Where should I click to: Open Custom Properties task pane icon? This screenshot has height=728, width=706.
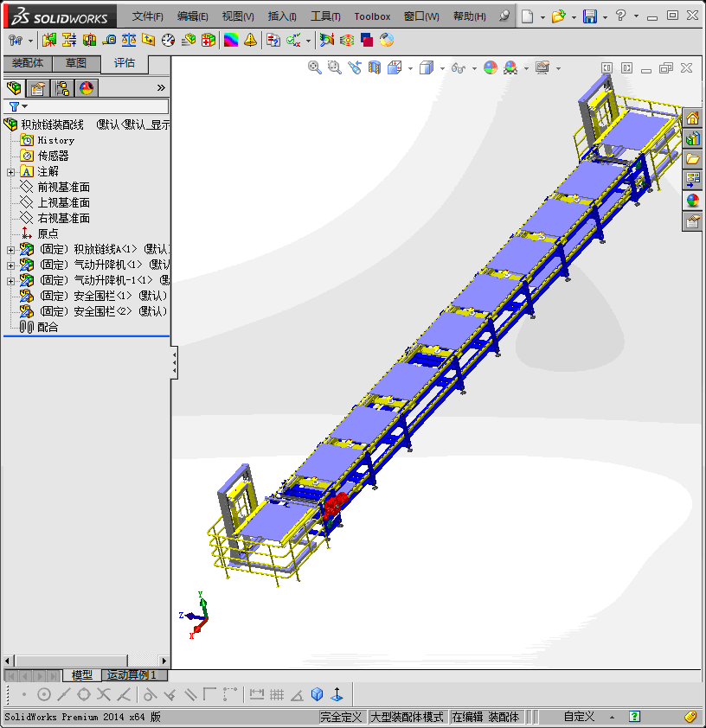click(x=692, y=221)
